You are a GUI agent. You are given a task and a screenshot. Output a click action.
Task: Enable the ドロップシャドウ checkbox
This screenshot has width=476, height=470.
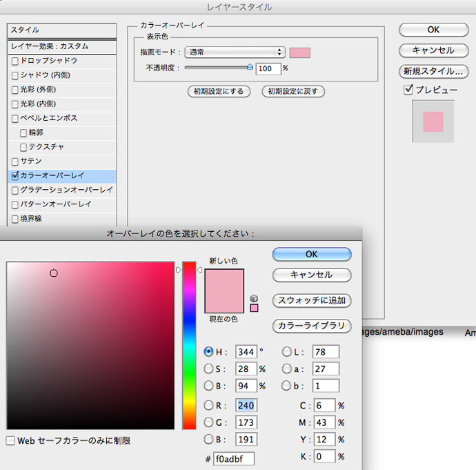point(15,61)
